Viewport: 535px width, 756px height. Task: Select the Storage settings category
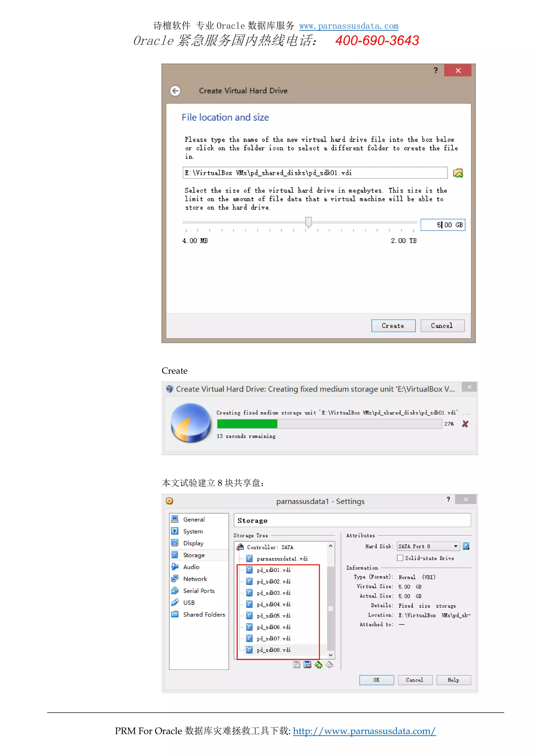pos(199,555)
